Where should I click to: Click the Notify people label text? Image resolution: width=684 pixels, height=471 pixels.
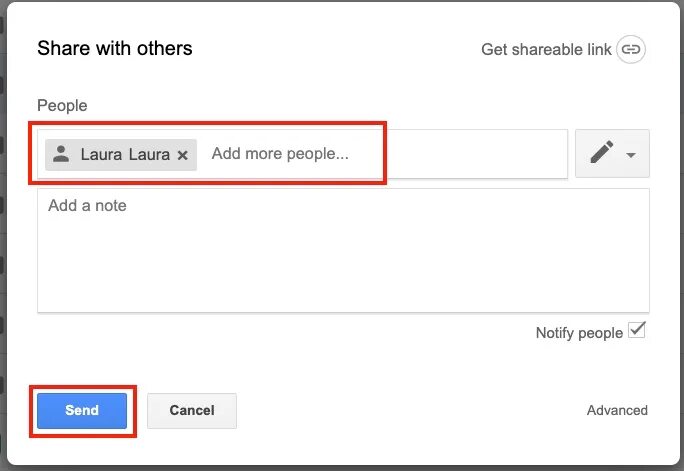pyautogui.click(x=579, y=333)
